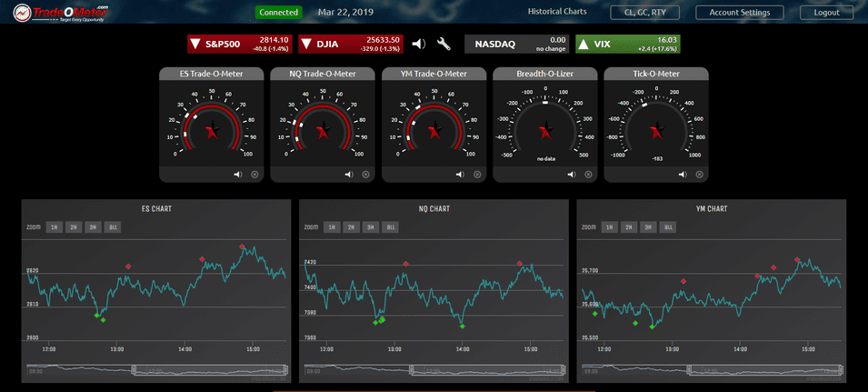
Task: Toggle Tick-O-Meter audio alerts speaker
Action: point(680,175)
